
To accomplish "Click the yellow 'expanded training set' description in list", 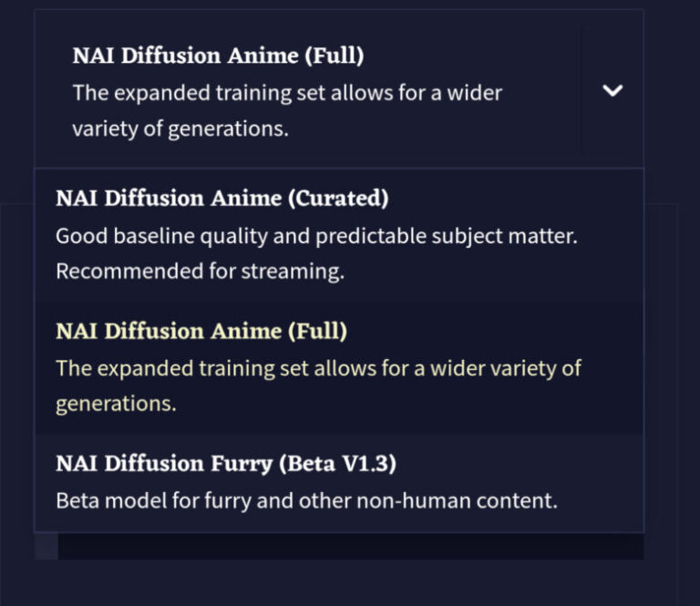I will 318,368.
